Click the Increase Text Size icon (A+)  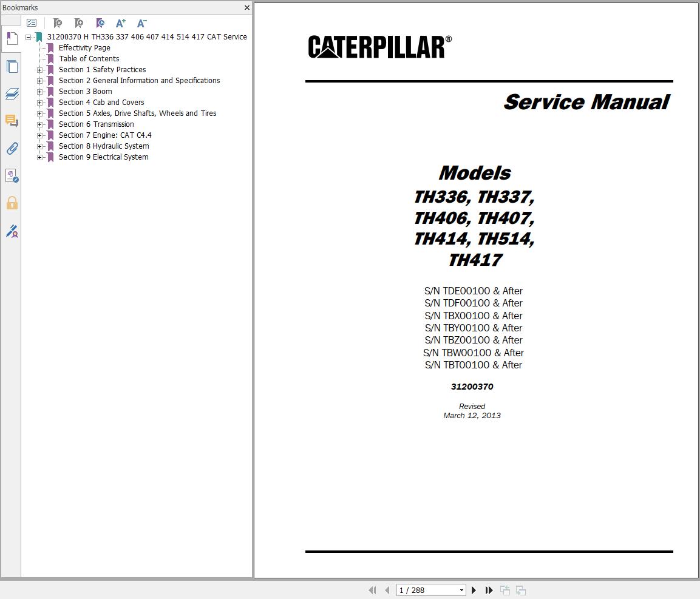pos(120,23)
